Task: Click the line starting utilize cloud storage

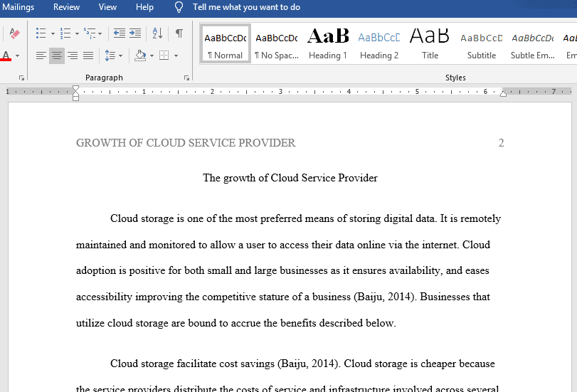Action: coord(236,323)
